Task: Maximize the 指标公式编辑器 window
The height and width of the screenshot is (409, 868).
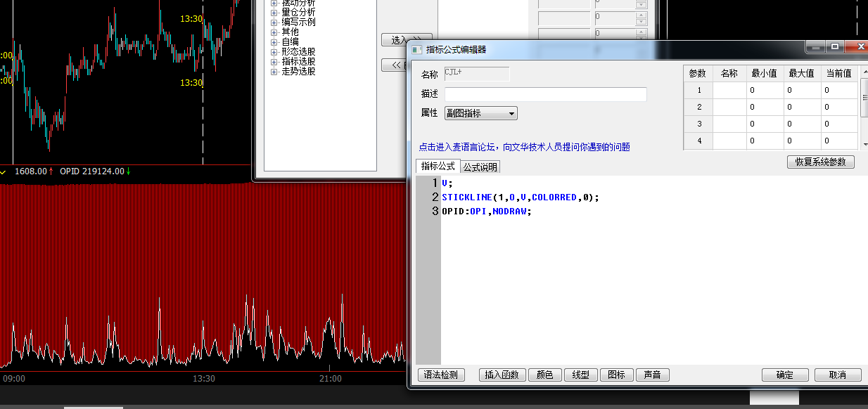Action: pyautogui.click(x=835, y=46)
